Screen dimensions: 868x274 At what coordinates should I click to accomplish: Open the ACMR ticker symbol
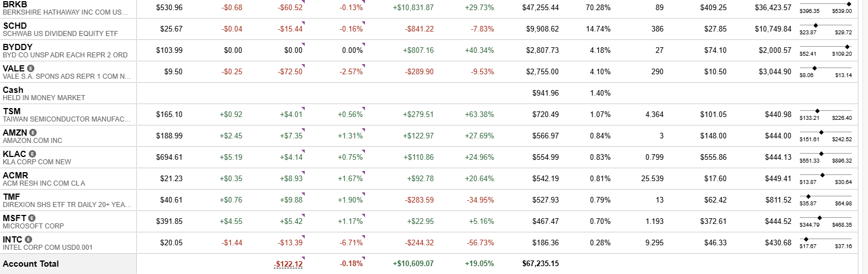click(x=15, y=175)
